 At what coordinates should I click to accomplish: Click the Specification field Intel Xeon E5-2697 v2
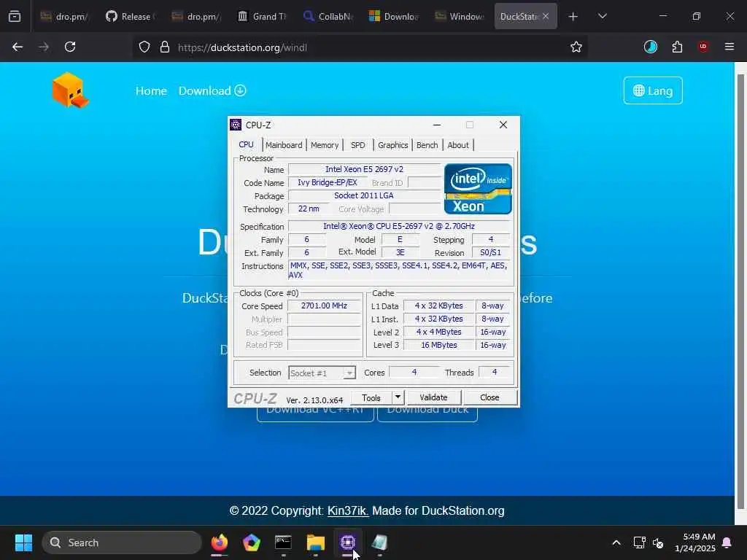point(399,226)
